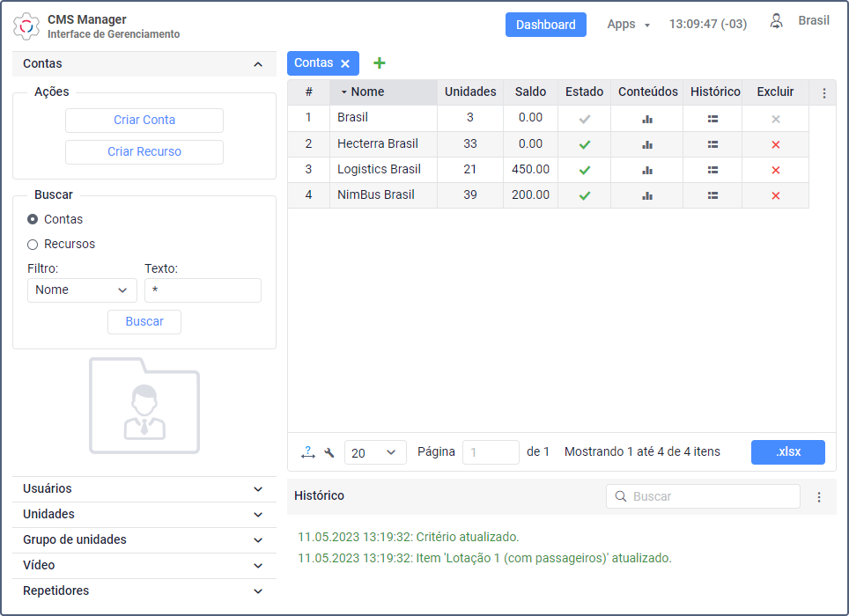Click the user profile icon near Brasil
849x616 pixels.
[x=776, y=21]
